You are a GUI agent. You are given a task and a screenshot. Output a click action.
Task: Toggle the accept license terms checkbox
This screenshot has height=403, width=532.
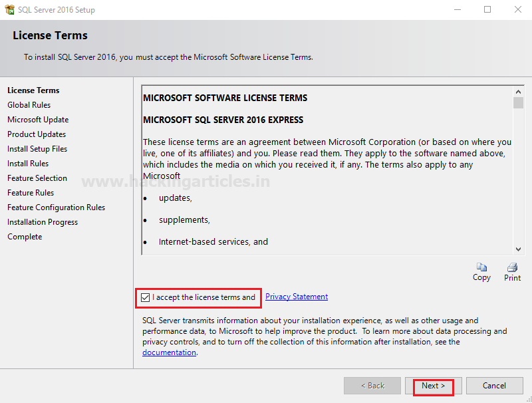pyautogui.click(x=145, y=297)
